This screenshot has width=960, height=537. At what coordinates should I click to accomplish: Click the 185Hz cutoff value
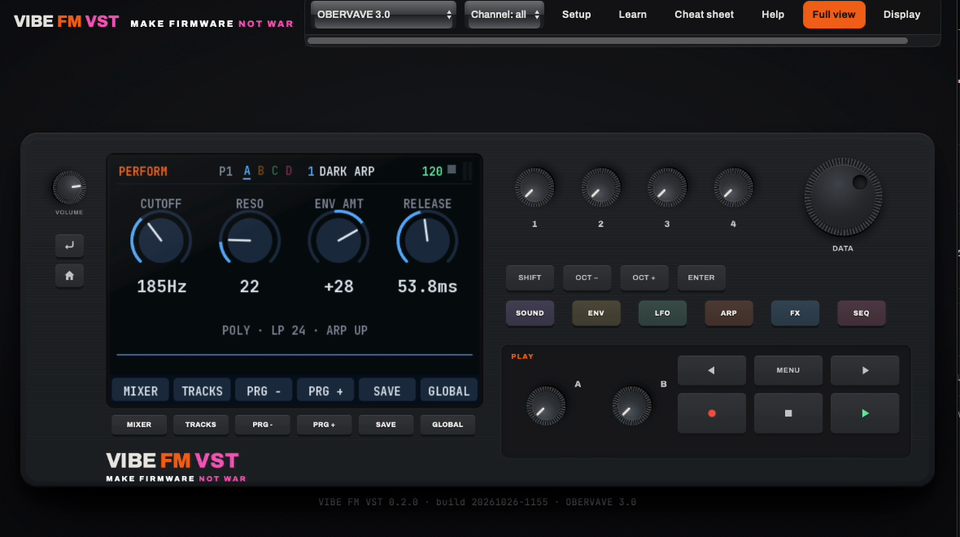tap(162, 287)
